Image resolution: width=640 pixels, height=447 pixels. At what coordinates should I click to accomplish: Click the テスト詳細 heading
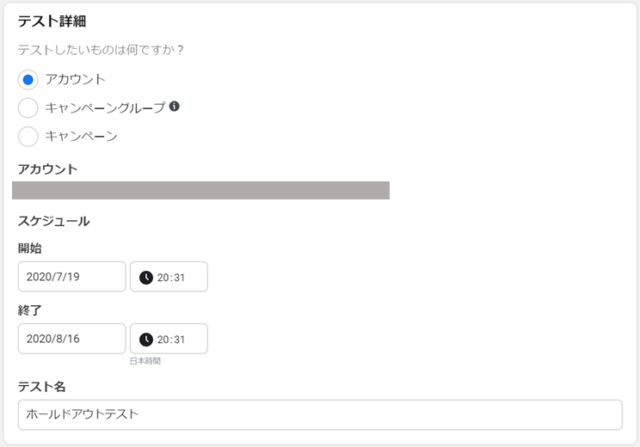(51, 21)
